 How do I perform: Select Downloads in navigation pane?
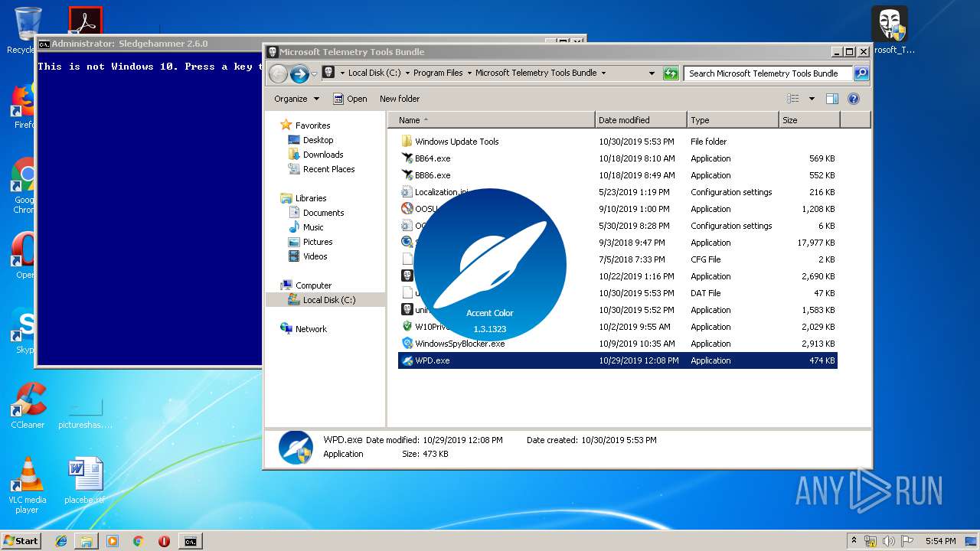(315, 155)
